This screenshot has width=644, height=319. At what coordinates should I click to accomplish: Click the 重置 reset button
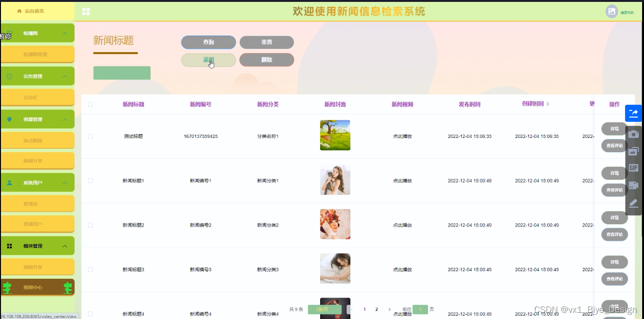(x=267, y=42)
